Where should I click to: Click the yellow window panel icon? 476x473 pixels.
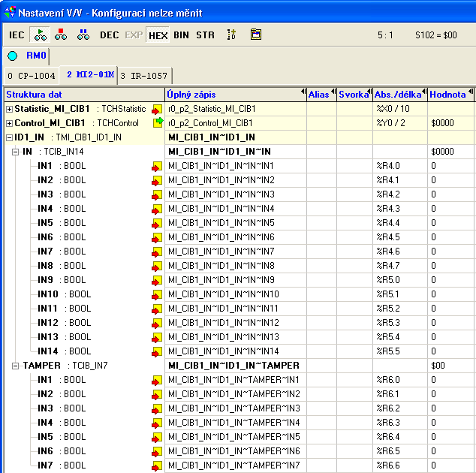pos(256,34)
